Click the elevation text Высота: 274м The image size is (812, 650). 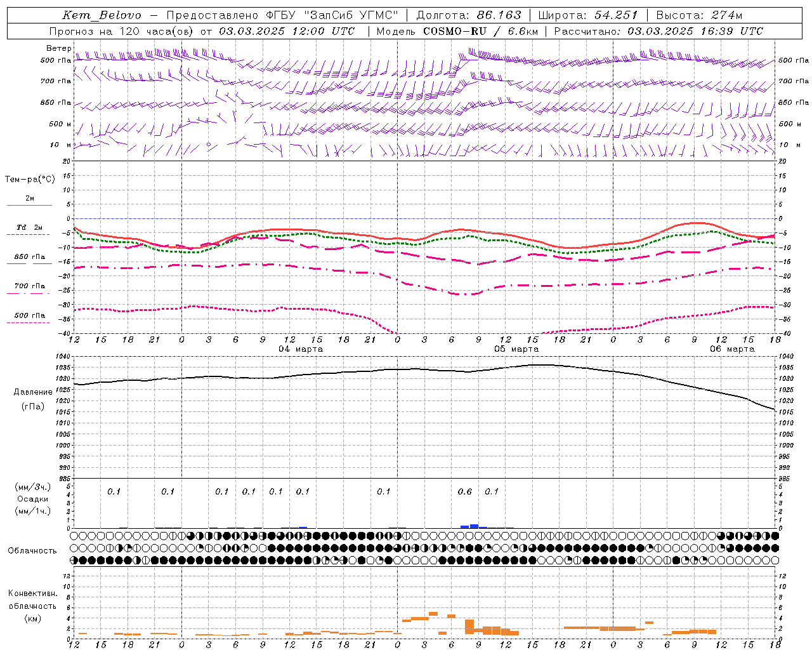click(x=699, y=15)
